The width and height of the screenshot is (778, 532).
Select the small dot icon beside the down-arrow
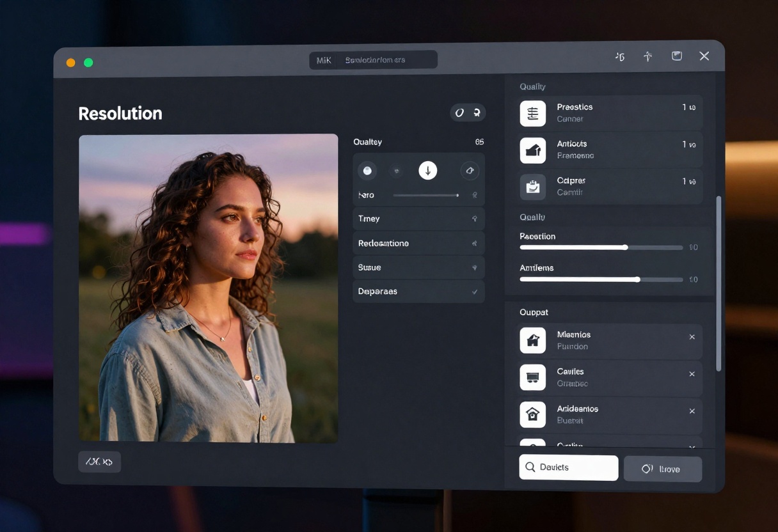click(397, 170)
